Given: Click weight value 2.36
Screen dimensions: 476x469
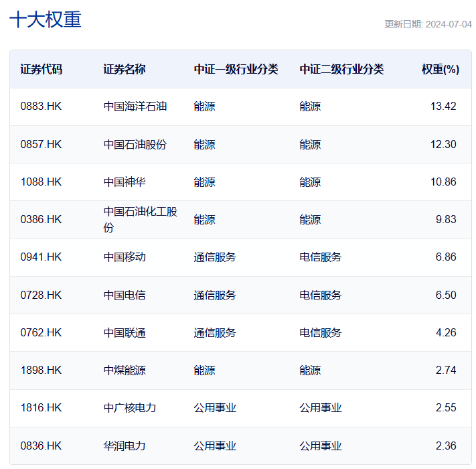Looking at the screenshot, I should pos(446,446).
